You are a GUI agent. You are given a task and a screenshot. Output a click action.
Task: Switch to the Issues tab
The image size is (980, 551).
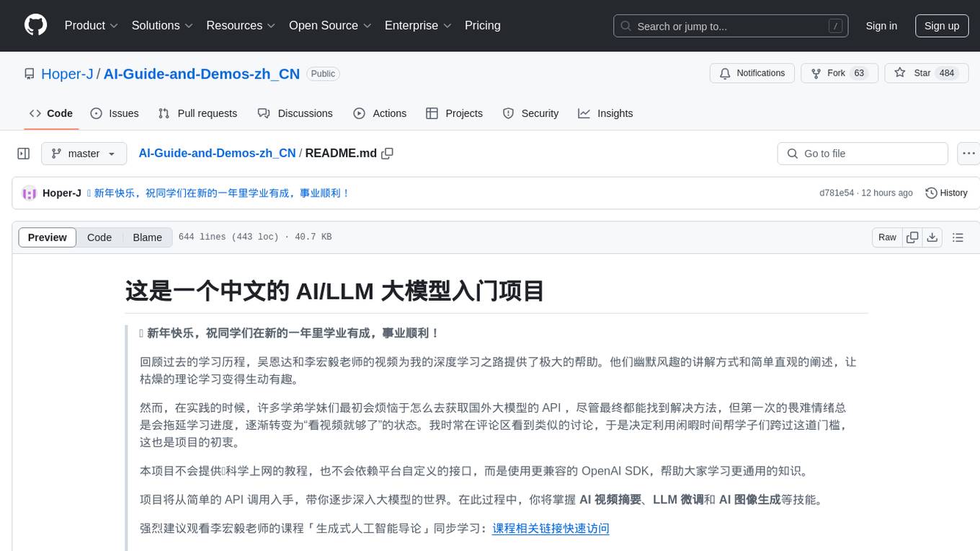(x=115, y=113)
